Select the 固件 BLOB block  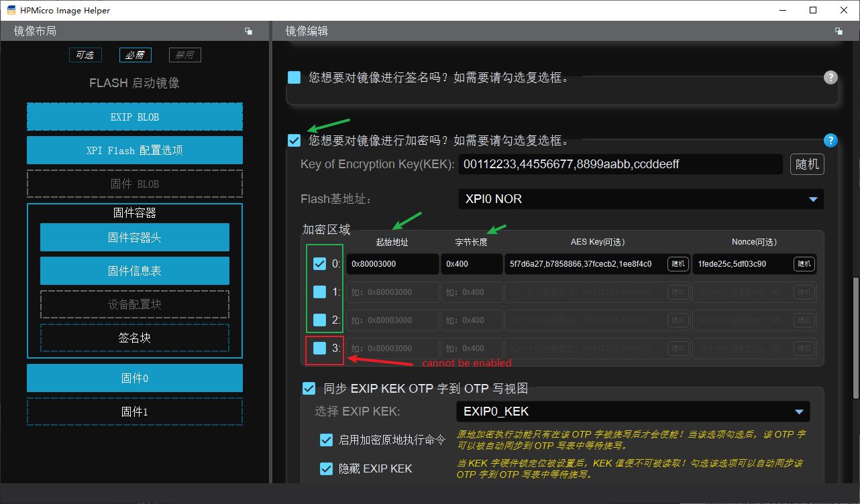(x=135, y=184)
